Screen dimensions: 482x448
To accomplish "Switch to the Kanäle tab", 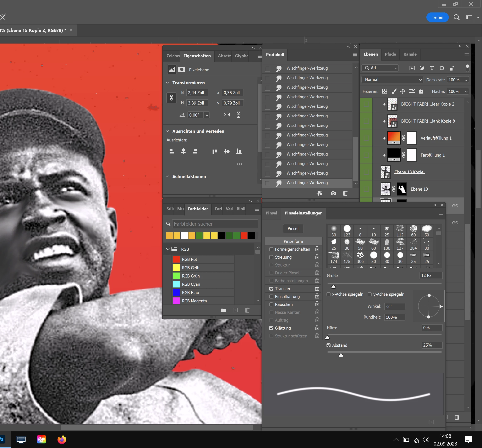I will click(410, 54).
